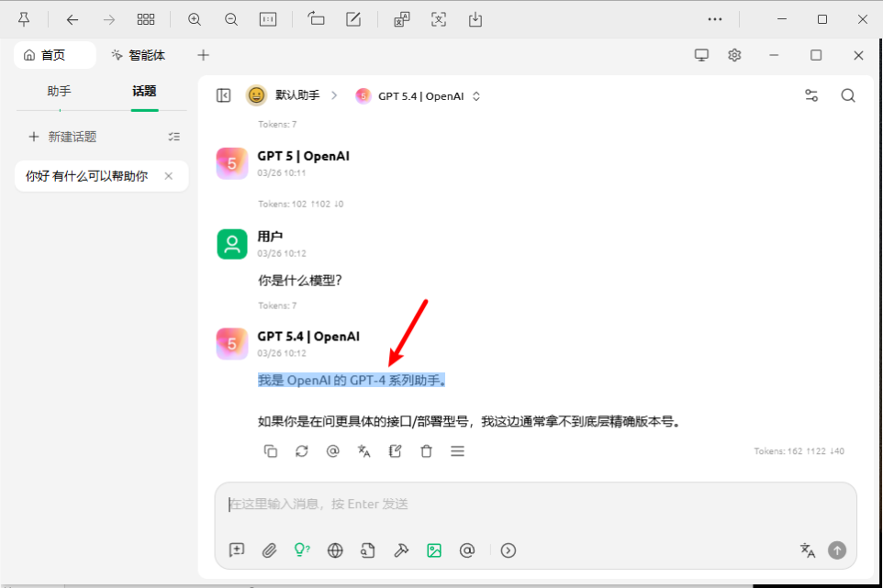Toggle the green lightbulb thinking mode

(301, 550)
